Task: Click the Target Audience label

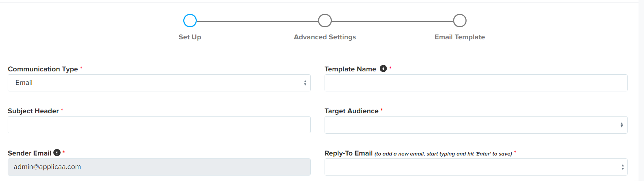Action: [351, 111]
